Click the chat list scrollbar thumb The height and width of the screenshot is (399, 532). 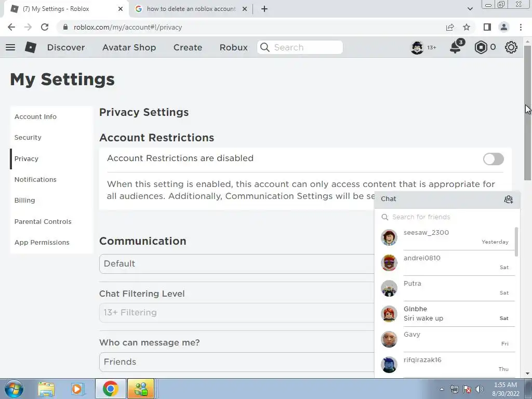tap(516, 242)
